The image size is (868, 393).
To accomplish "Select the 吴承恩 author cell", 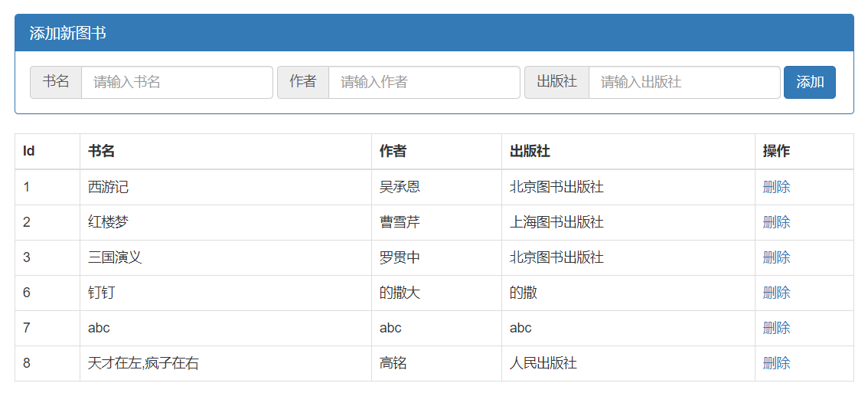I will pos(400,187).
